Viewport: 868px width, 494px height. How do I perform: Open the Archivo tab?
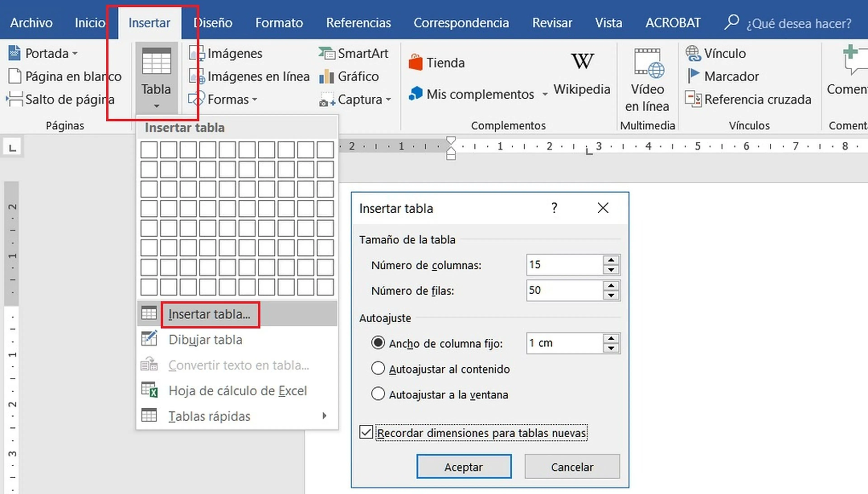point(31,23)
